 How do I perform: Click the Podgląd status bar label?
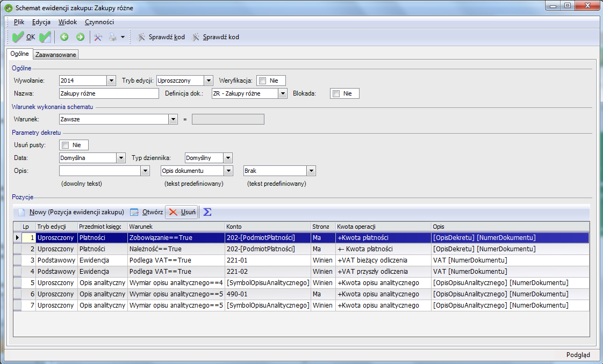578,355
